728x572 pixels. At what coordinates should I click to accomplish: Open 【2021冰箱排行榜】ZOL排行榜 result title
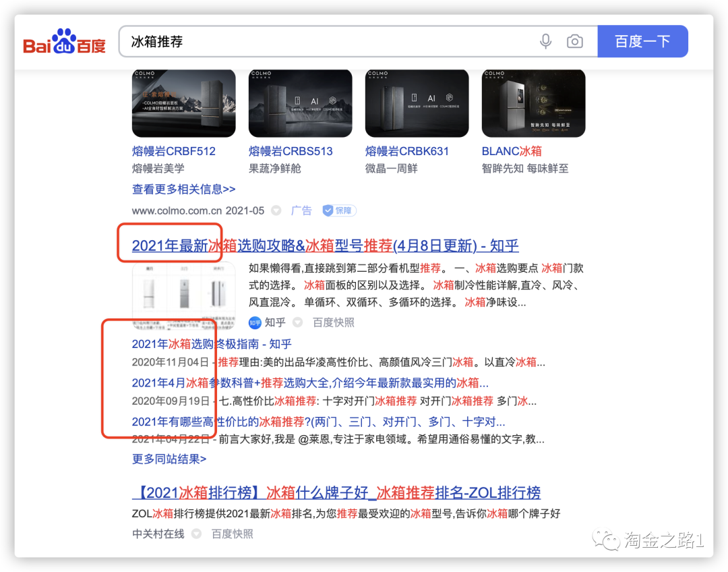pos(336,492)
